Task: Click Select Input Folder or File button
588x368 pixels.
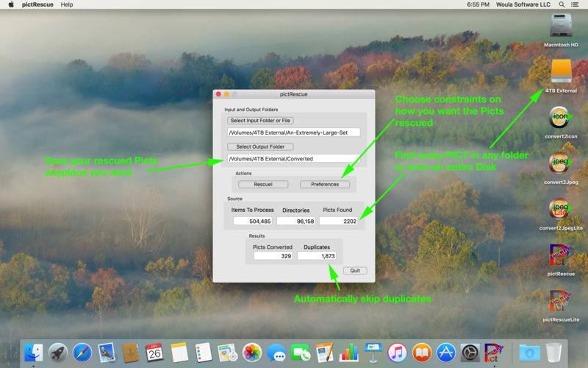Action: click(x=260, y=121)
